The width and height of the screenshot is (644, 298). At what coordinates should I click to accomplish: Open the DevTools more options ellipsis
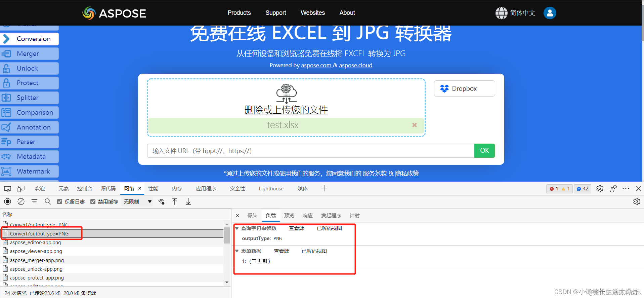[x=626, y=189]
